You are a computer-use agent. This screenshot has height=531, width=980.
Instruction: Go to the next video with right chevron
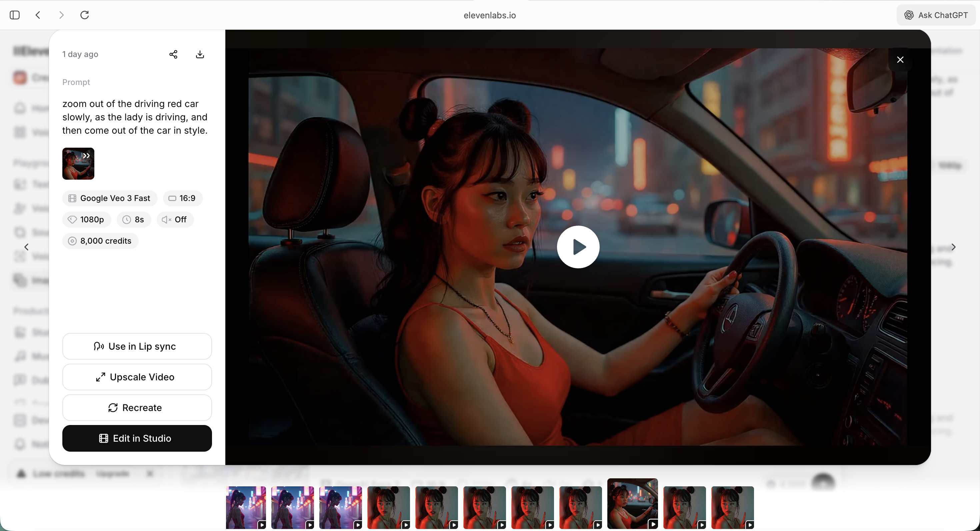[x=953, y=247]
